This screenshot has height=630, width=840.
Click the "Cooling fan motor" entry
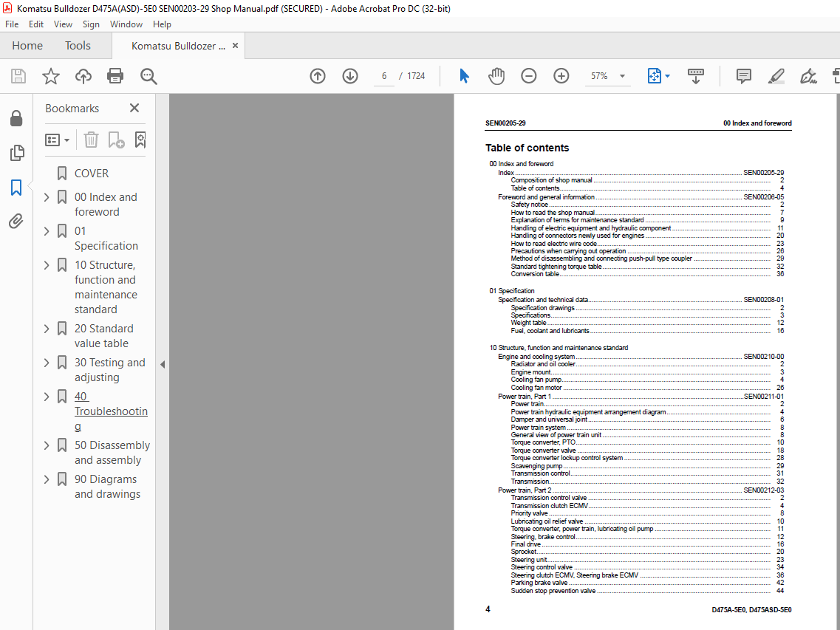pyautogui.click(x=536, y=387)
